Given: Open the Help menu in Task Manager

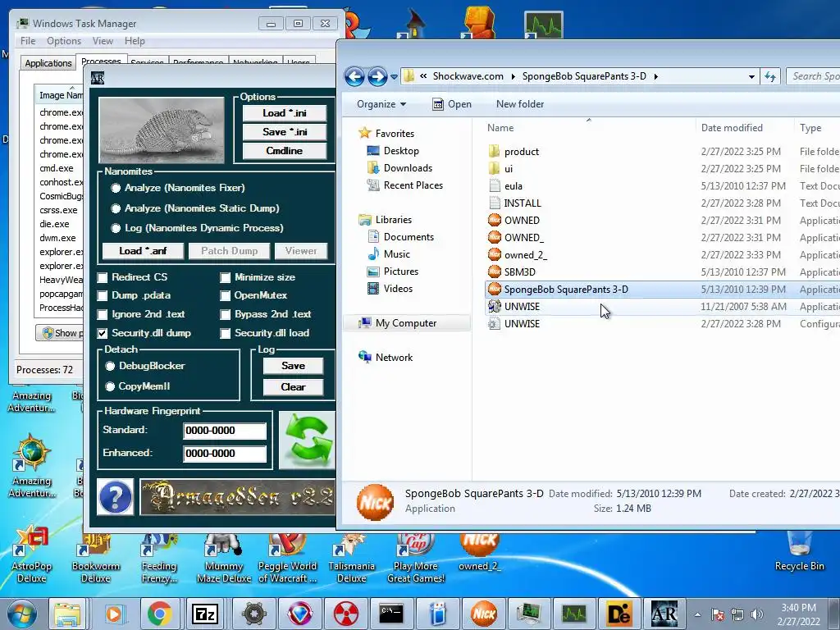Looking at the screenshot, I should pos(135,41).
